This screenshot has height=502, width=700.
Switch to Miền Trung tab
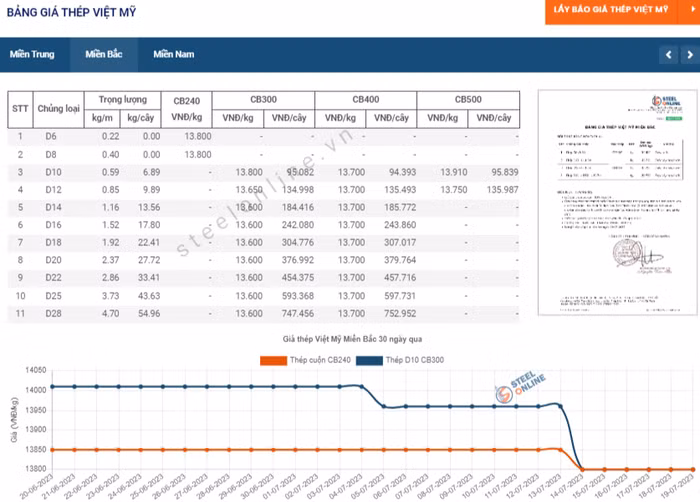[32, 54]
